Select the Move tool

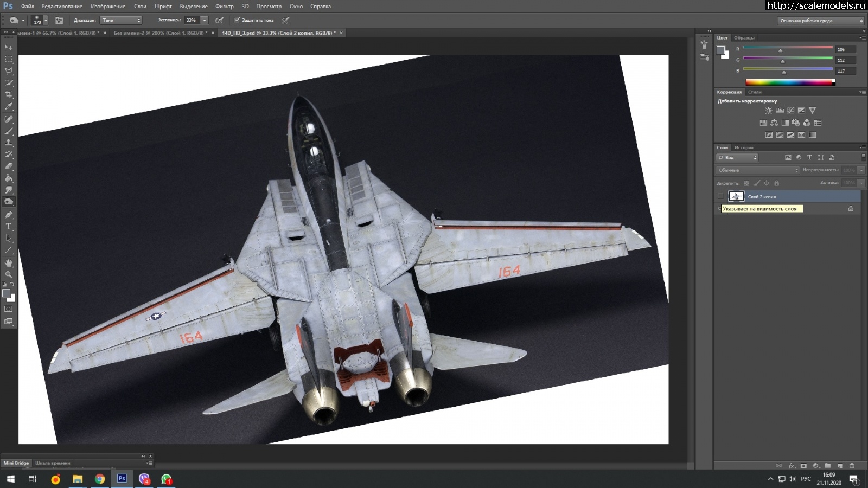pyautogui.click(x=9, y=47)
